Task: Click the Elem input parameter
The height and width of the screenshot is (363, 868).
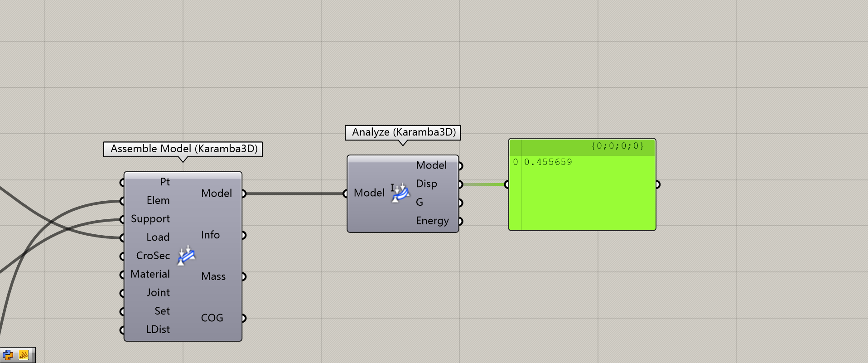Action: (x=158, y=201)
